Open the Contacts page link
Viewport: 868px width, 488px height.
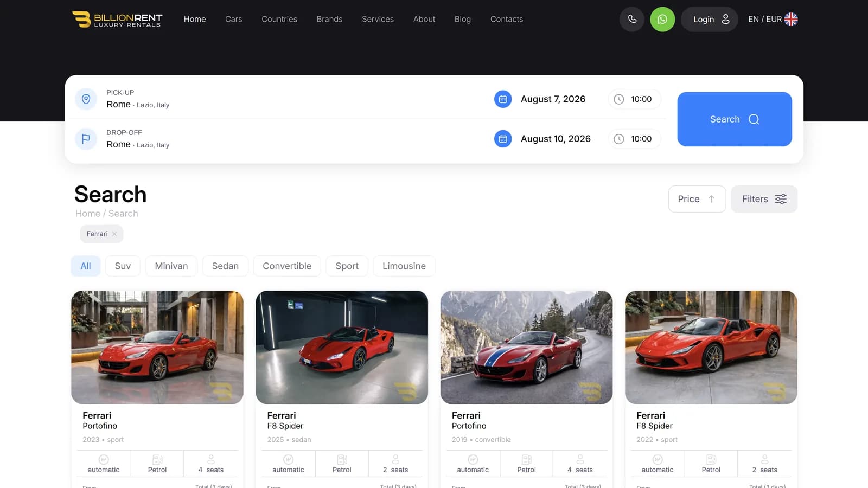(507, 19)
